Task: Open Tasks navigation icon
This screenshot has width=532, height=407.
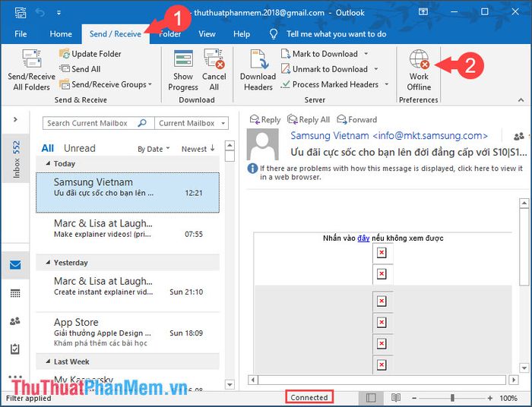Action: (15, 349)
